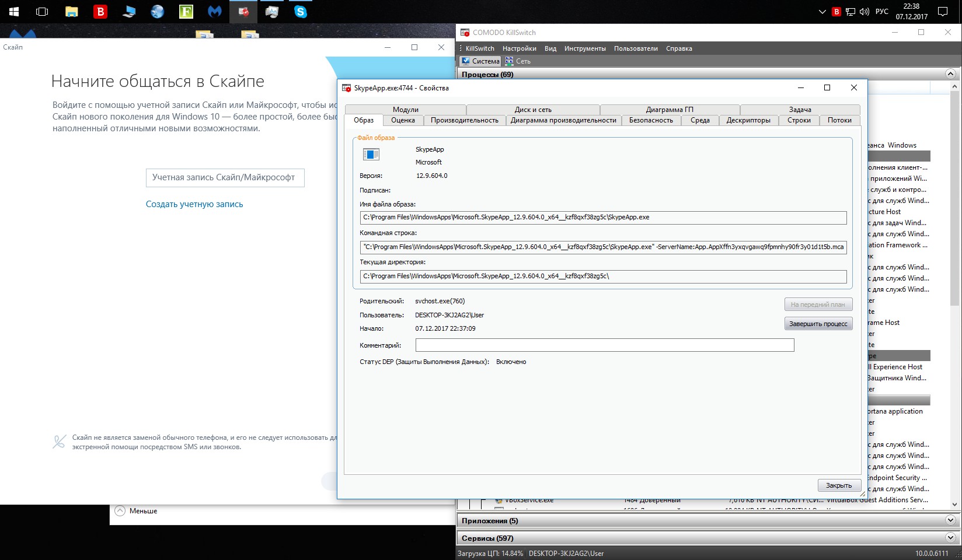Expand the Приложения (5) section
The width and height of the screenshot is (962, 560).
pos(950,520)
